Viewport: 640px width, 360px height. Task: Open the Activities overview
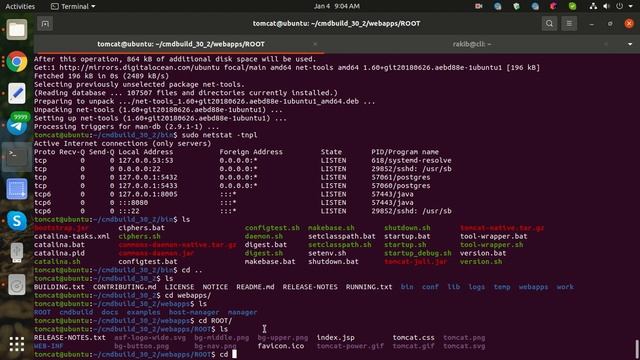[20, 6]
